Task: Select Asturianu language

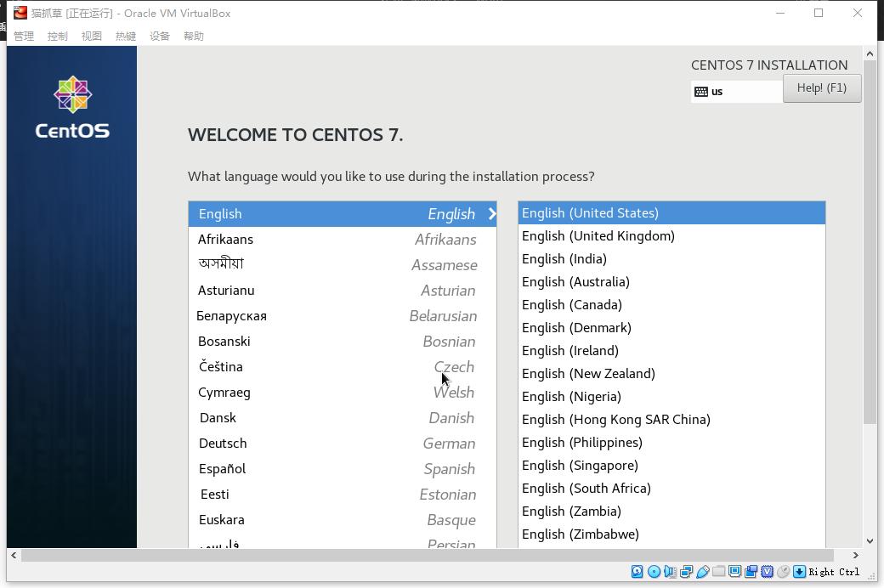Action: [343, 291]
